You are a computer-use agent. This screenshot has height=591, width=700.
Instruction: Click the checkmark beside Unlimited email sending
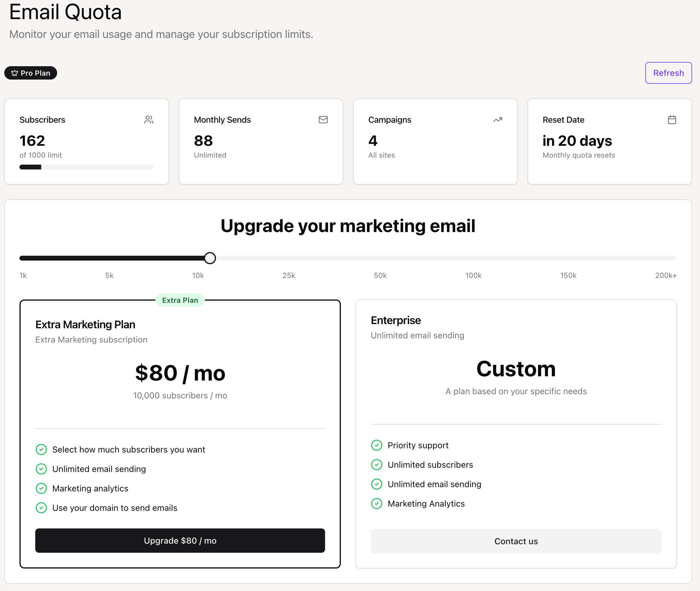(41, 469)
